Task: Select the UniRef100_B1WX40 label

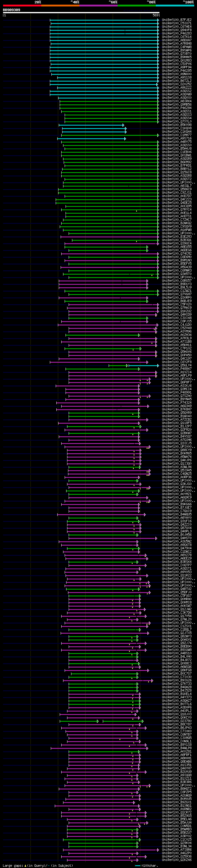Action: 177,416
